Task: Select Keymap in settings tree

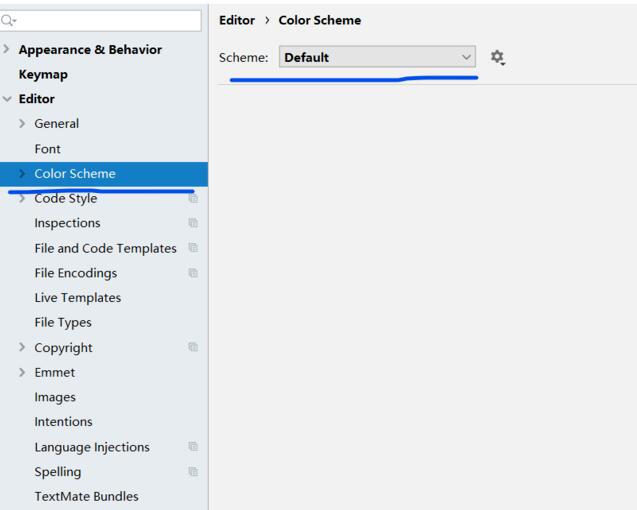Action: point(43,74)
